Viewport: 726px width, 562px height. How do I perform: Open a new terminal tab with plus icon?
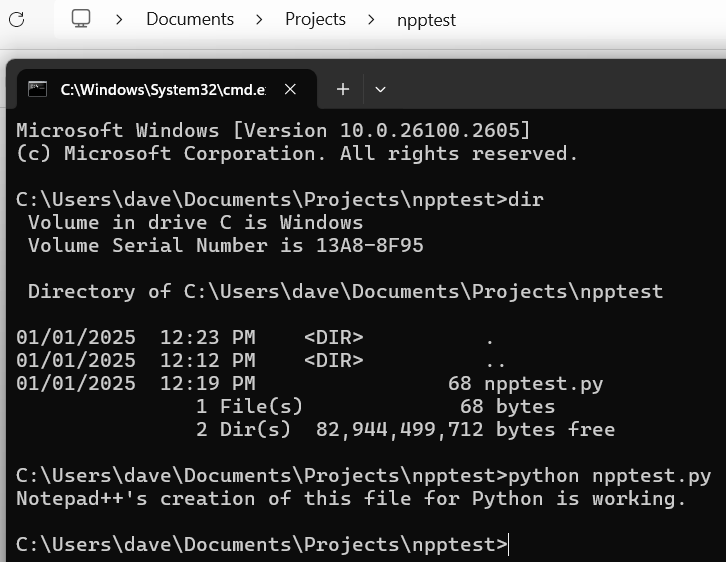pyautogui.click(x=342, y=89)
